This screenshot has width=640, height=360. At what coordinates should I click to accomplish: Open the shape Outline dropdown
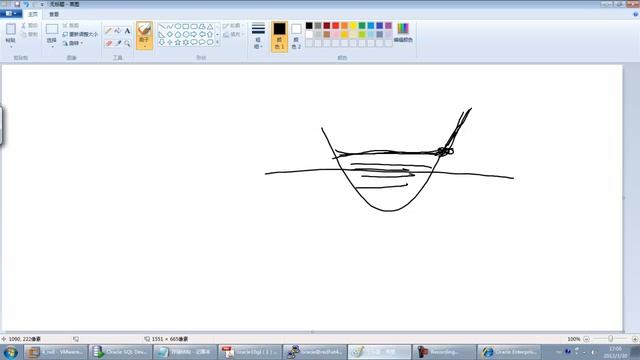[234, 26]
